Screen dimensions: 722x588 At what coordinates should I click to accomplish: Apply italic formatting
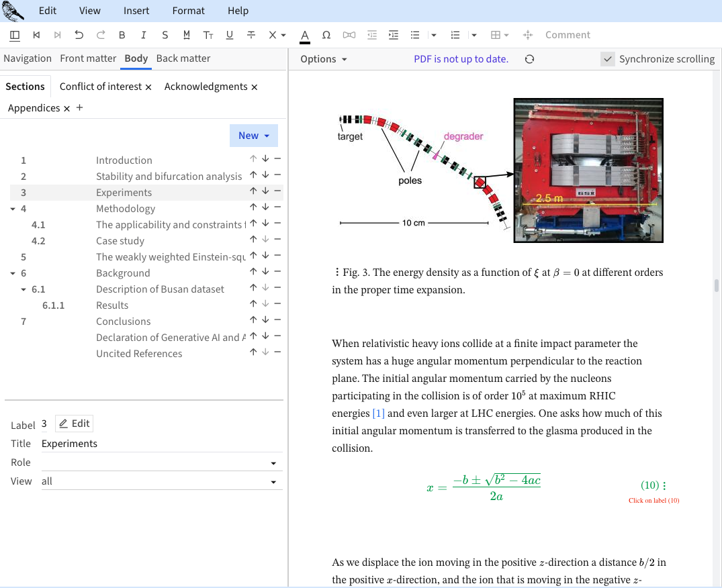click(x=143, y=35)
